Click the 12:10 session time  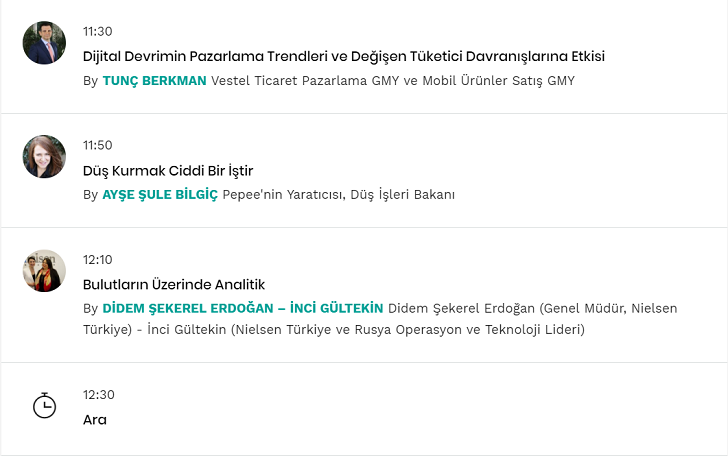[x=98, y=259]
